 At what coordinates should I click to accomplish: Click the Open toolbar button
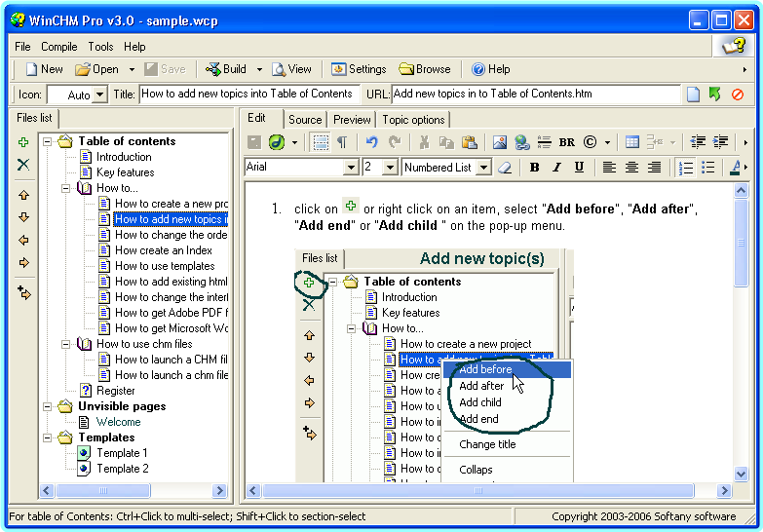pos(96,69)
